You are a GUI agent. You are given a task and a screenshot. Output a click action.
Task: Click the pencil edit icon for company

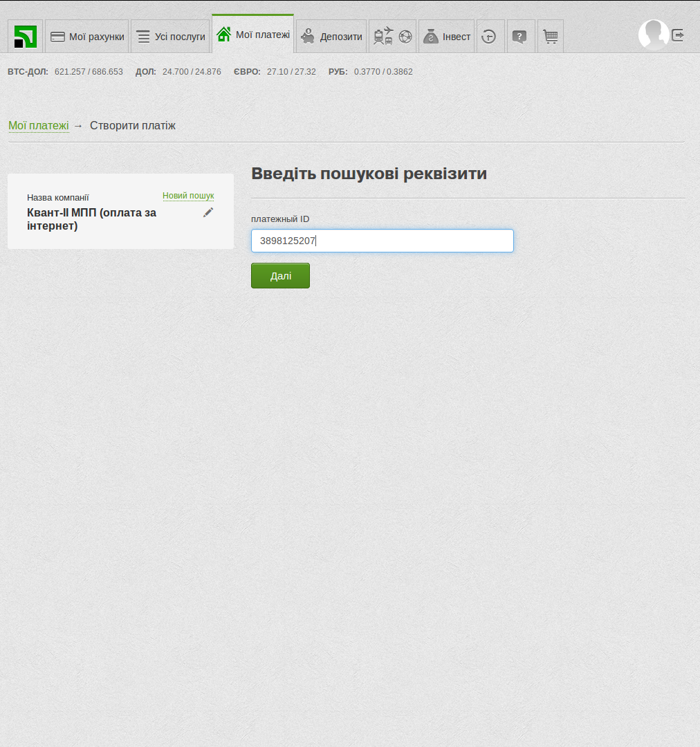[208, 212]
